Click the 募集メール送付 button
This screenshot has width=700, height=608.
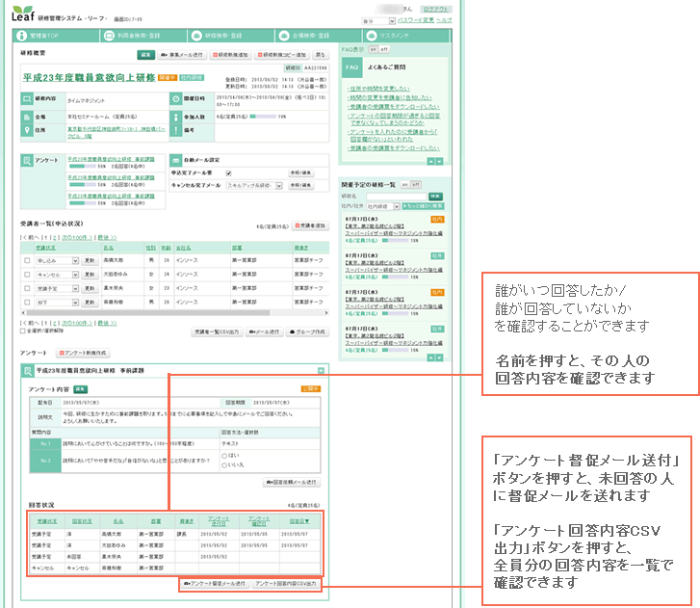pyautogui.click(x=182, y=55)
